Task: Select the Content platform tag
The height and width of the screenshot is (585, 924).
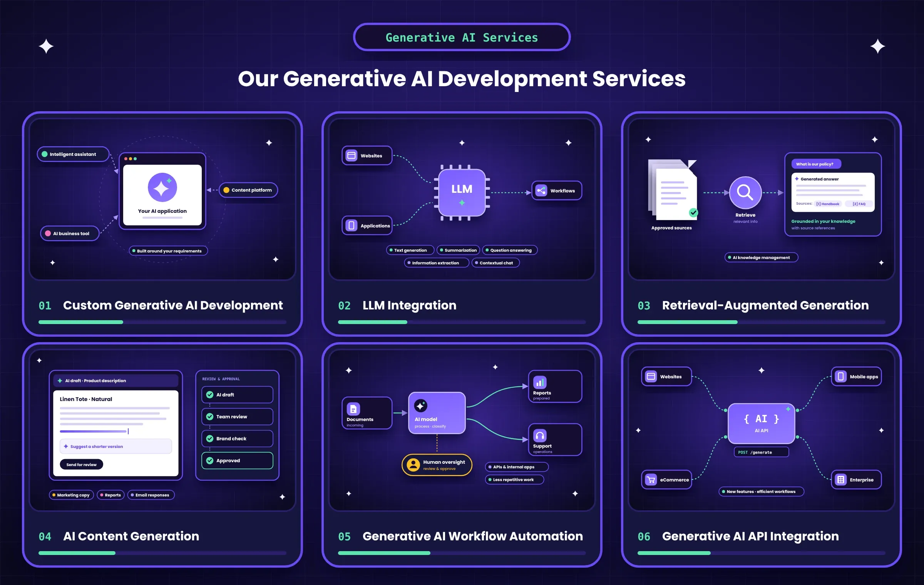Action: click(x=248, y=190)
